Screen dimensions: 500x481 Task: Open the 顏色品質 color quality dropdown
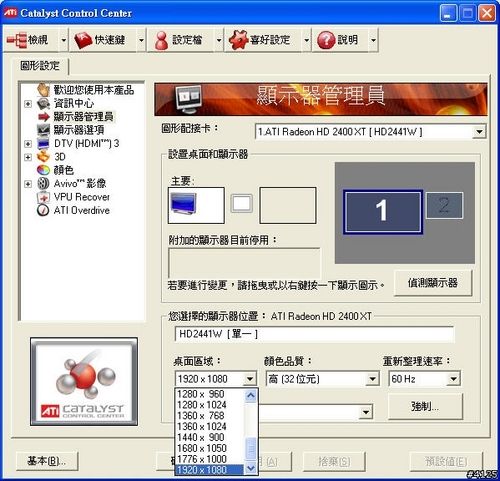click(372, 379)
